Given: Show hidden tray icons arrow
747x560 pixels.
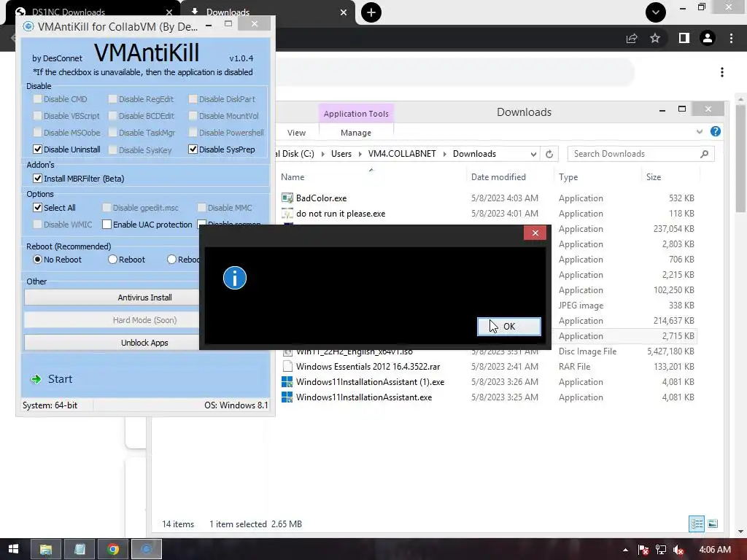Looking at the screenshot, I should point(625,550).
